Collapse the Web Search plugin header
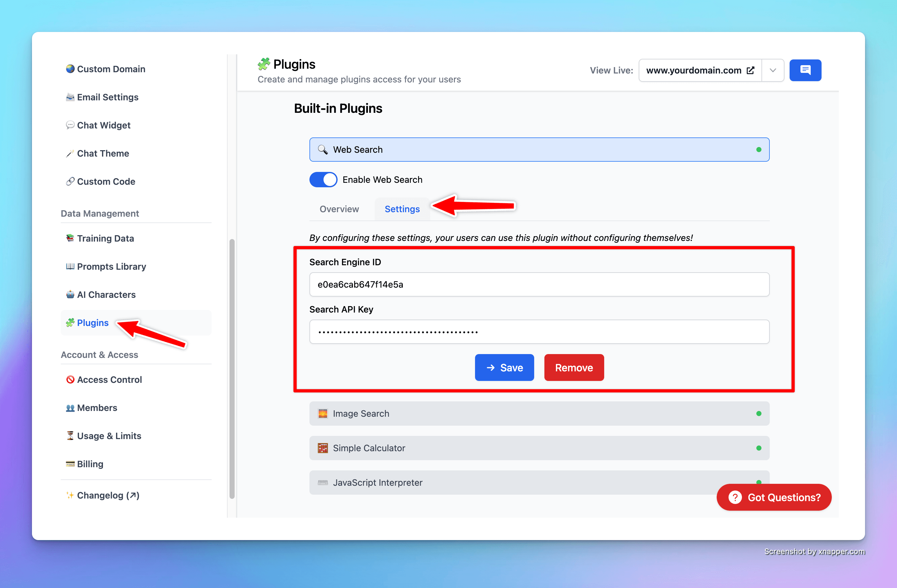 coord(539,150)
